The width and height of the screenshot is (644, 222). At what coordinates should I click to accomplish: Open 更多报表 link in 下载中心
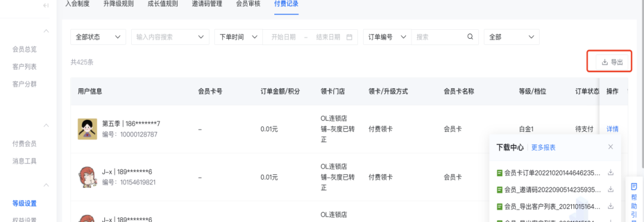tap(543, 147)
